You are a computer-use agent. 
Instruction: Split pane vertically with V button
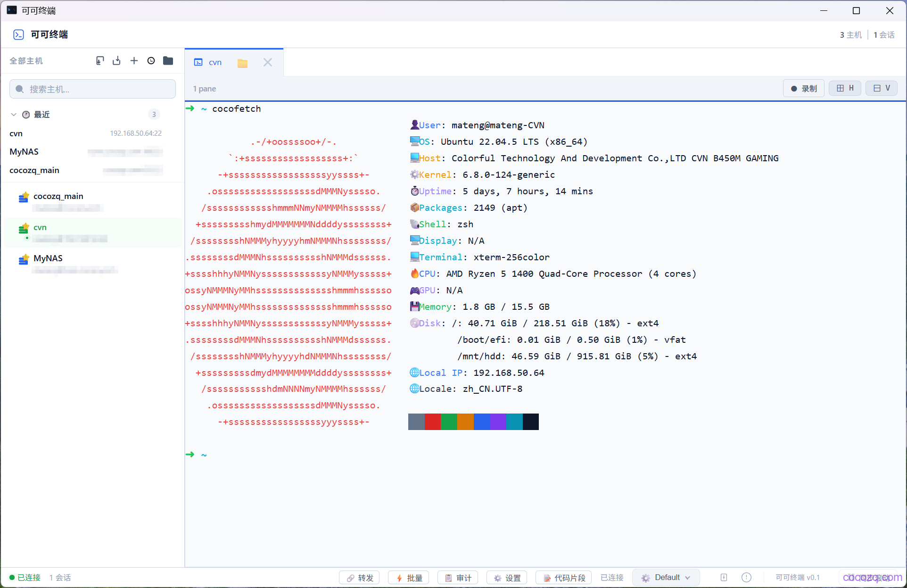881,88
